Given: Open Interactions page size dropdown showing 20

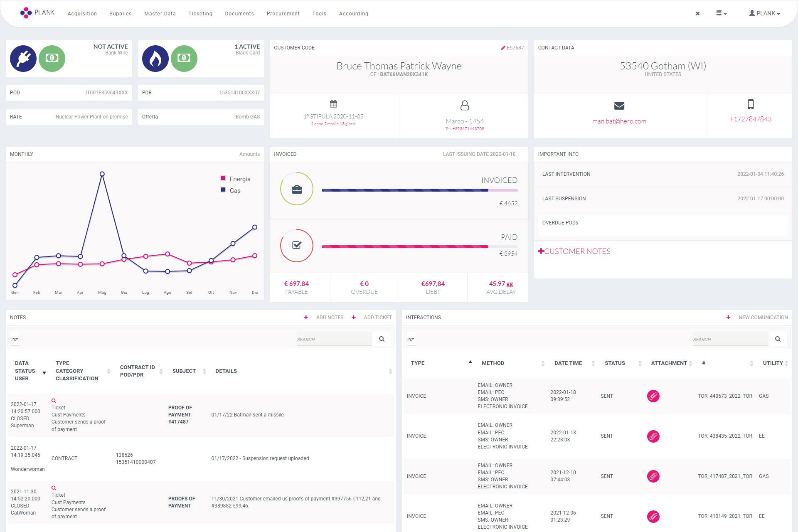Looking at the screenshot, I should 411,340.
